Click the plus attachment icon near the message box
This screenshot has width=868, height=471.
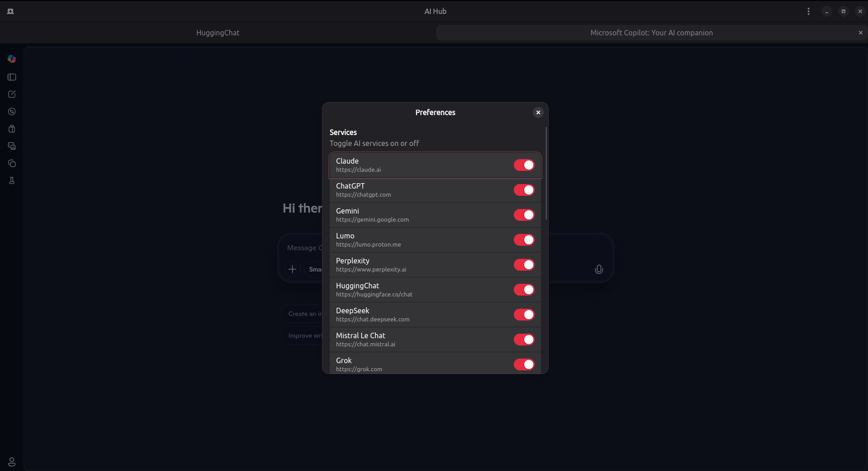pyautogui.click(x=293, y=269)
